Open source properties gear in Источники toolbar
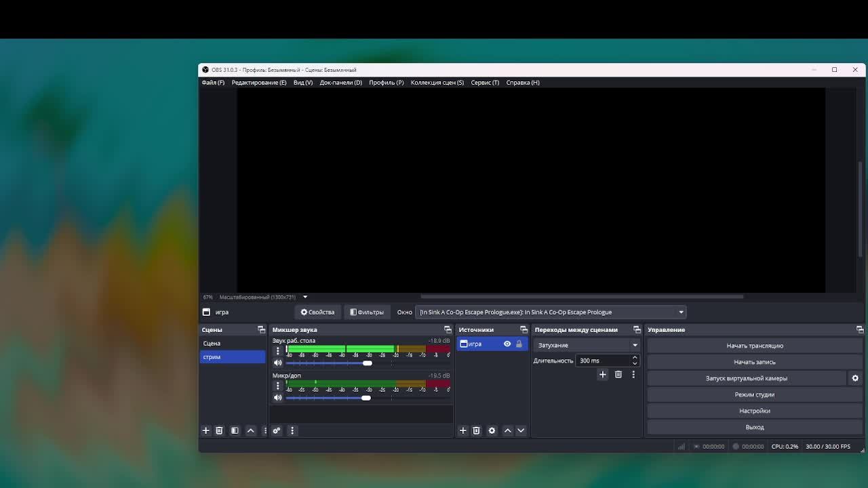This screenshot has width=868, height=488. tap(492, 430)
